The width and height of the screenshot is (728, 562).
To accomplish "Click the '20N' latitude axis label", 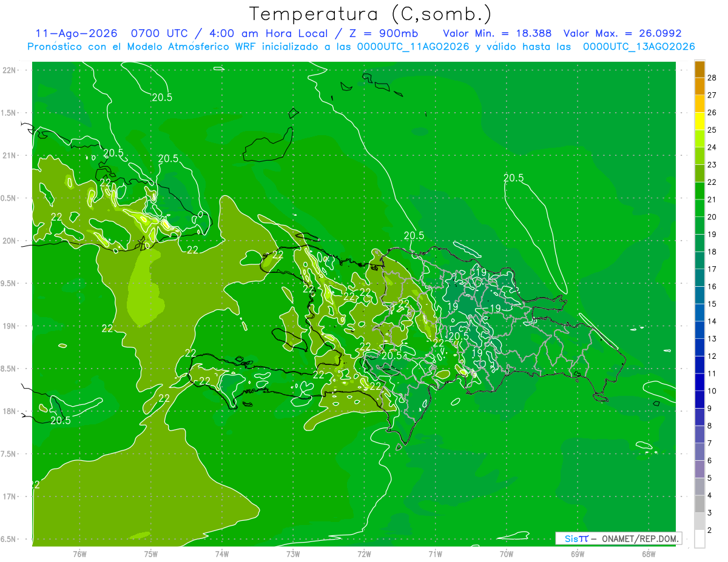I will coord(10,241).
